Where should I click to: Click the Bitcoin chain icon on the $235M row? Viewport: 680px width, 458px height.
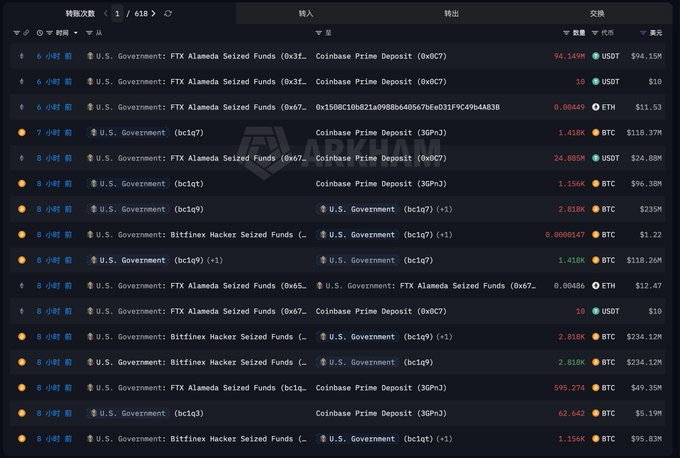(x=22, y=209)
